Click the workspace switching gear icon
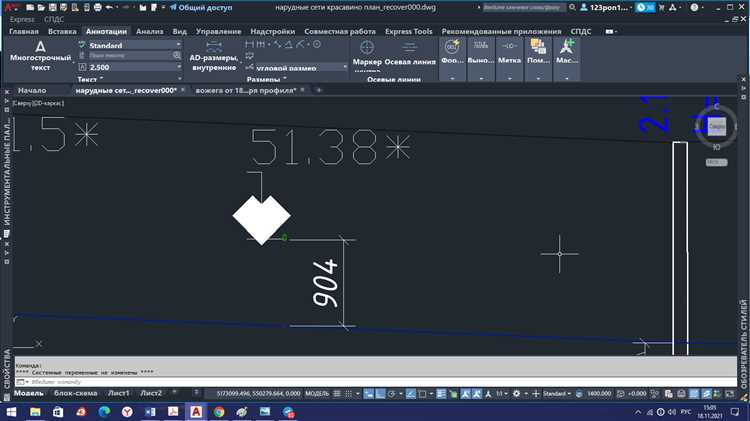Screen dimensions: 750x421 coord(516,394)
